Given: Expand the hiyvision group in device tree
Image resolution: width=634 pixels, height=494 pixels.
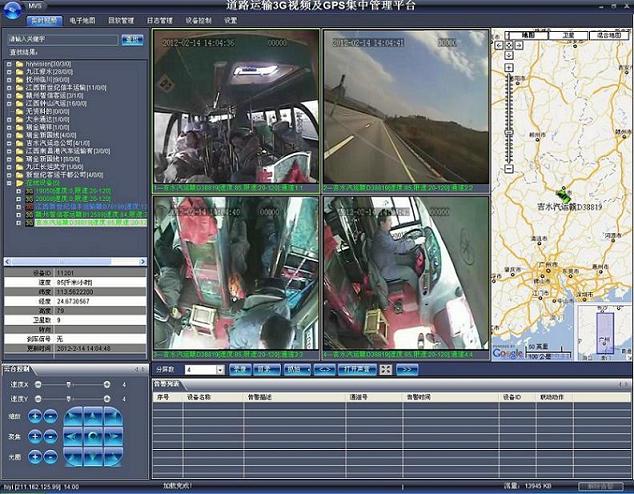Looking at the screenshot, I should click(9, 62).
